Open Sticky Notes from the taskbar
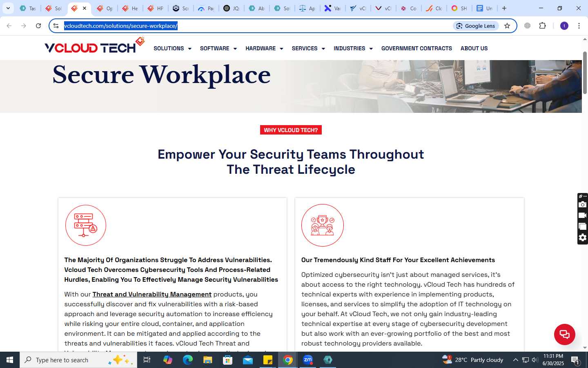The height and width of the screenshot is (368, 588). pyautogui.click(x=268, y=360)
